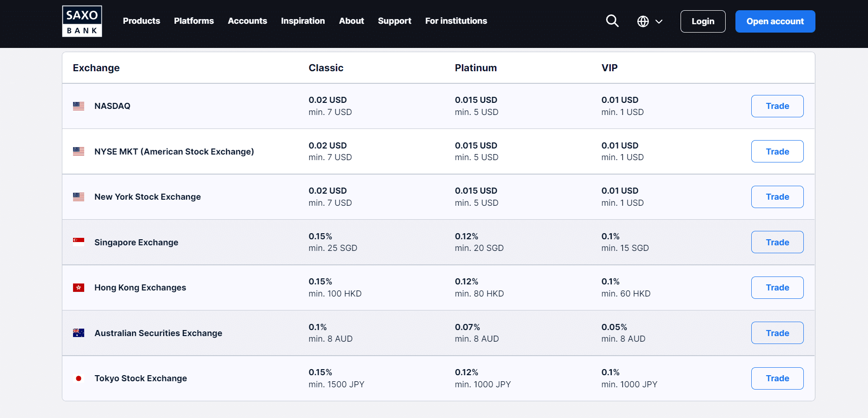868x418 pixels.
Task: Click NASDAQ Classic rate 0.02 USD
Action: click(x=327, y=100)
